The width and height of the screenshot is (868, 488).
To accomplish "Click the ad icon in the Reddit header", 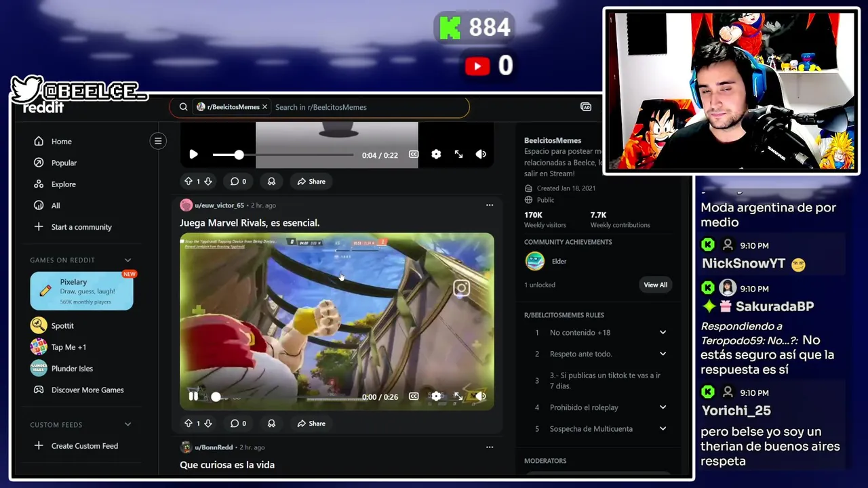I will pos(586,107).
